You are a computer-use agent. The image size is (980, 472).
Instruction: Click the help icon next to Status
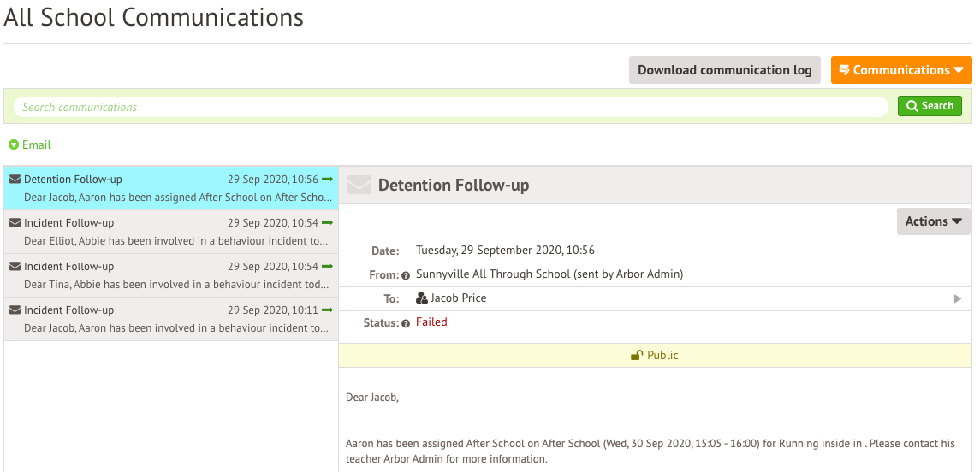[x=406, y=323]
